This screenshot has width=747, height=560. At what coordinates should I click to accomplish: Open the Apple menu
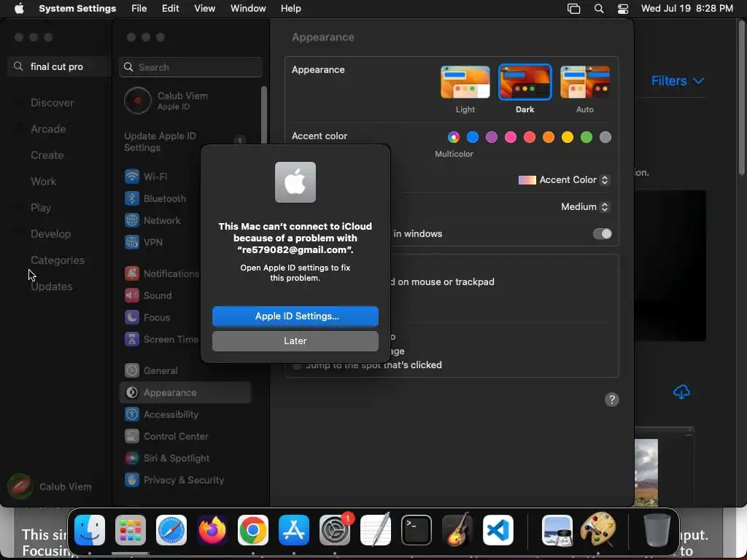19,9
